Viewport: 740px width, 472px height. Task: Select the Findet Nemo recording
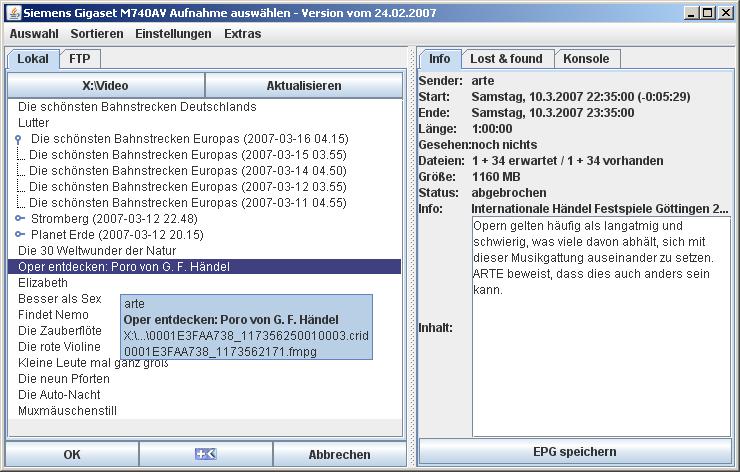[53, 315]
